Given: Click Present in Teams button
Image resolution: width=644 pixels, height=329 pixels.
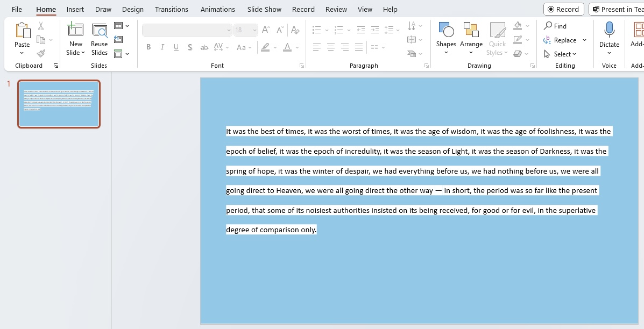Looking at the screenshot, I should coord(617,9).
